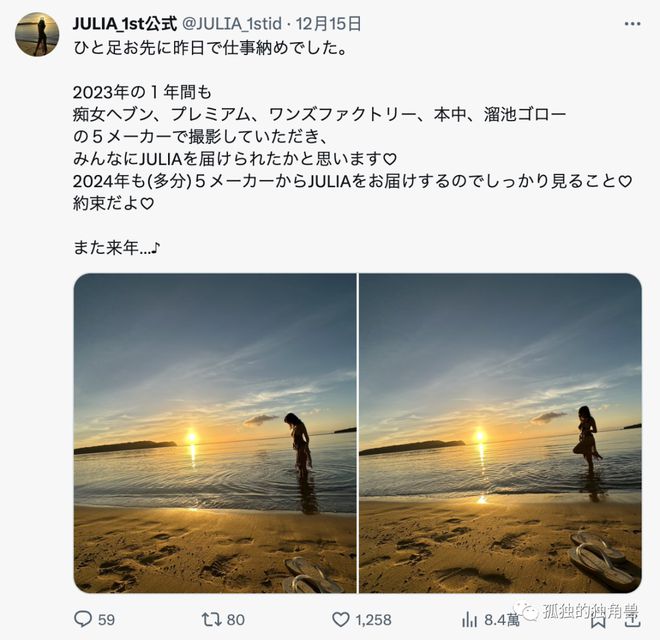Image resolution: width=660 pixels, height=640 pixels.
Task: Click the 59 replies count
Action: point(106,620)
